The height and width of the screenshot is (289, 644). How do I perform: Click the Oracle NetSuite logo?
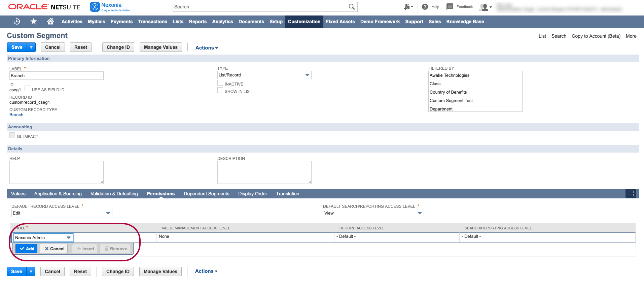click(x=44, y=7)
